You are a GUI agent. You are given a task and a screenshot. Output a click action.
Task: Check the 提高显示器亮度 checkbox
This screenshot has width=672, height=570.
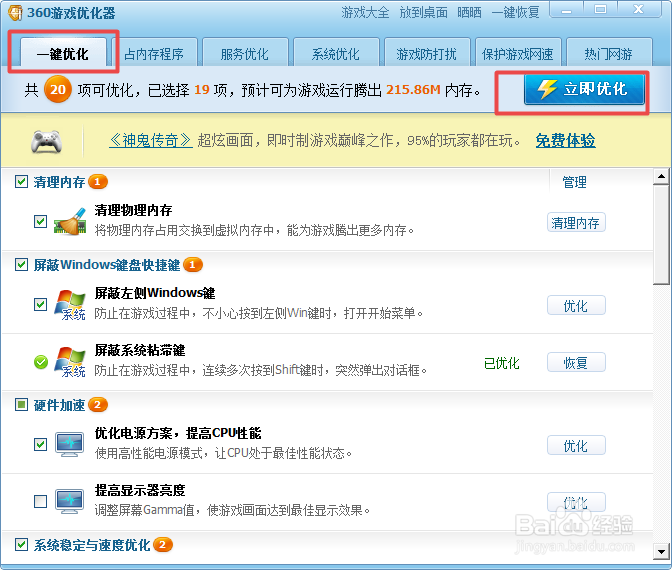tap(40, 501)
